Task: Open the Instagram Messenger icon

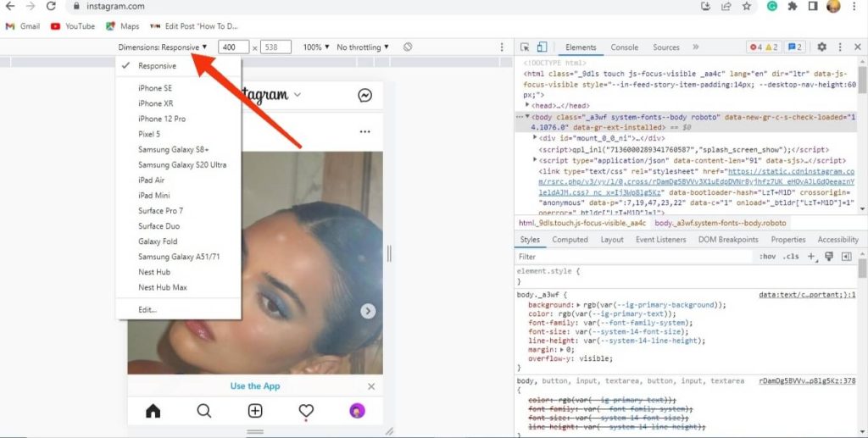Action: pyautogui.click(x=364, y=96)
